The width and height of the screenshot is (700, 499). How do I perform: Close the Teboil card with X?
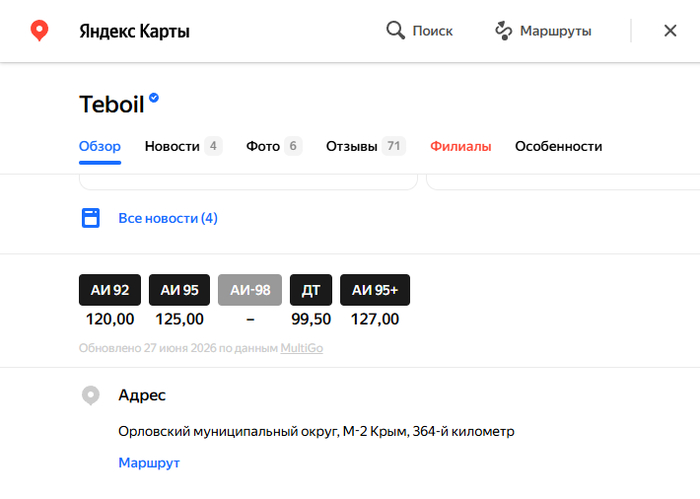[670, 31]
